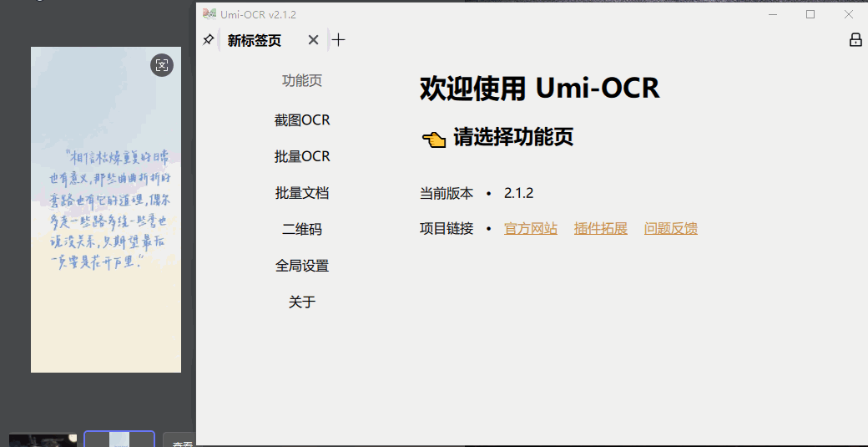This screenshot has height=447, width=868.
Task: Click the 当前版本 label
Action: 447,193
